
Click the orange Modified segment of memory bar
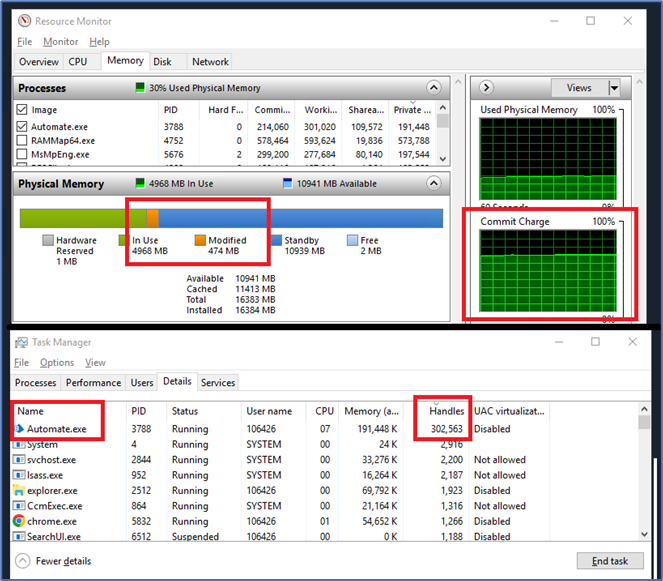pos(153,218)
